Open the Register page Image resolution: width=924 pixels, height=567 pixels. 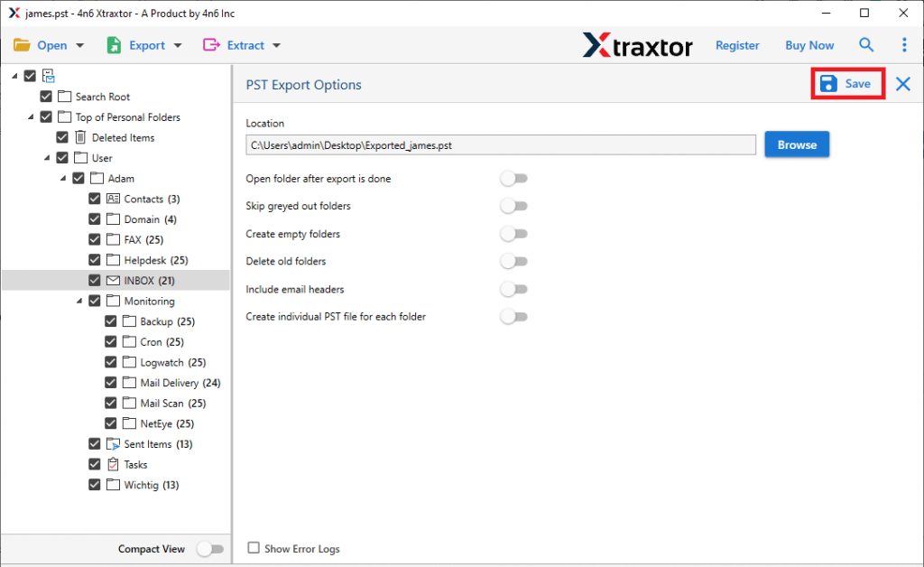737,45
